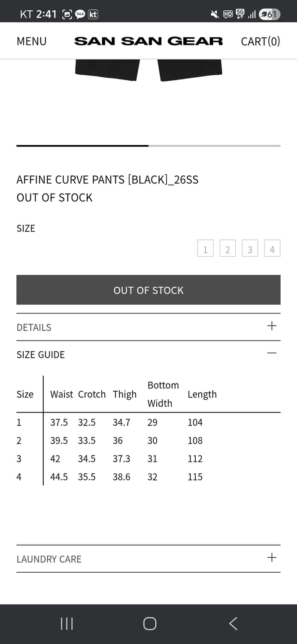297x644 pixels.
Task: Tap the muted sound status icon
Action: coord(215,14)
